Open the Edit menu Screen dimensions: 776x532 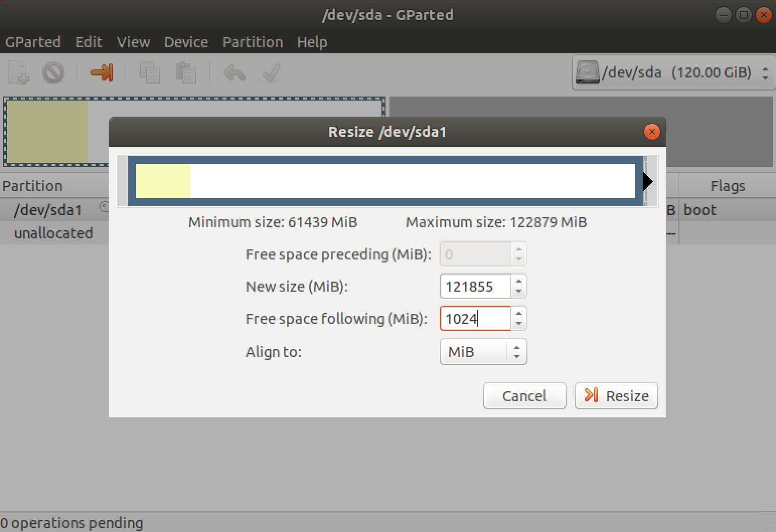click(x=89, y=42)
